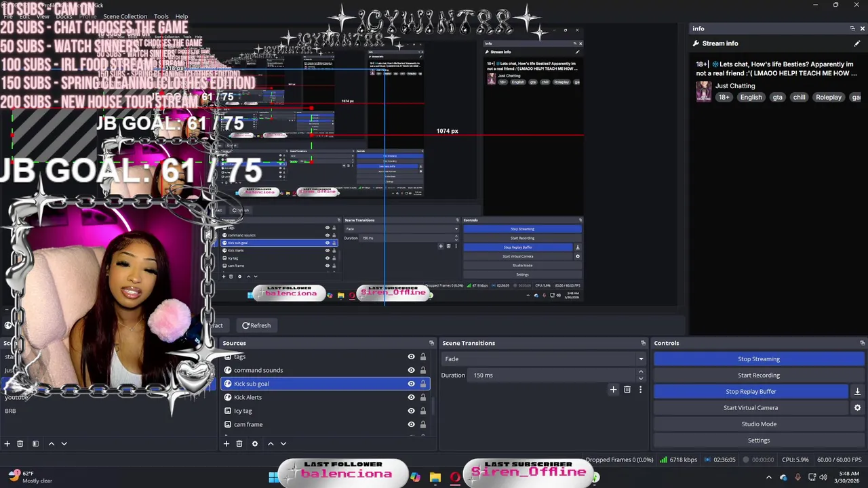Click Duration 150 ms input field
Viewport: 868px width, 488px height.
click(553, 375)
